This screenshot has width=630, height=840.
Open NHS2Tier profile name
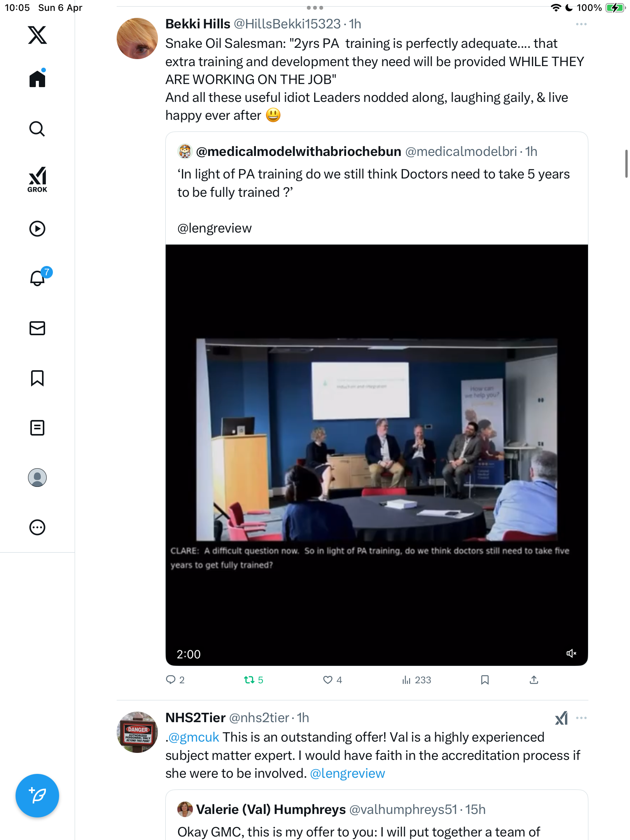(196, 718)
